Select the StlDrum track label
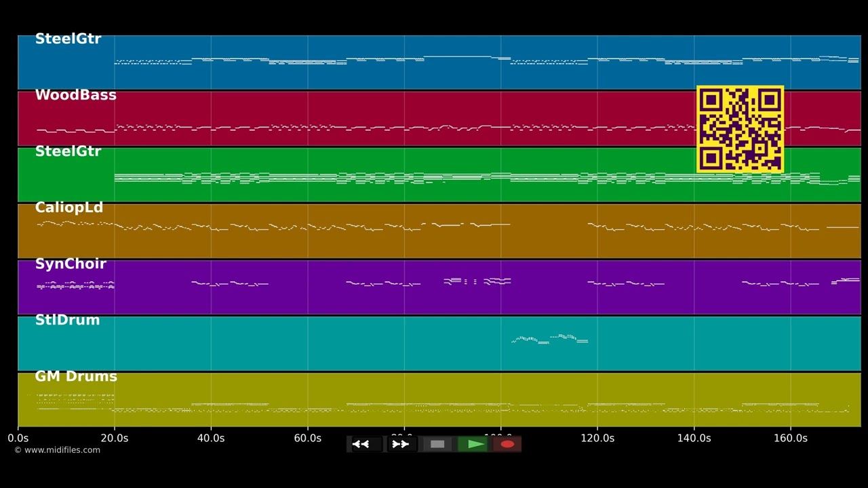Screen dimensions: 868x488 67,321
